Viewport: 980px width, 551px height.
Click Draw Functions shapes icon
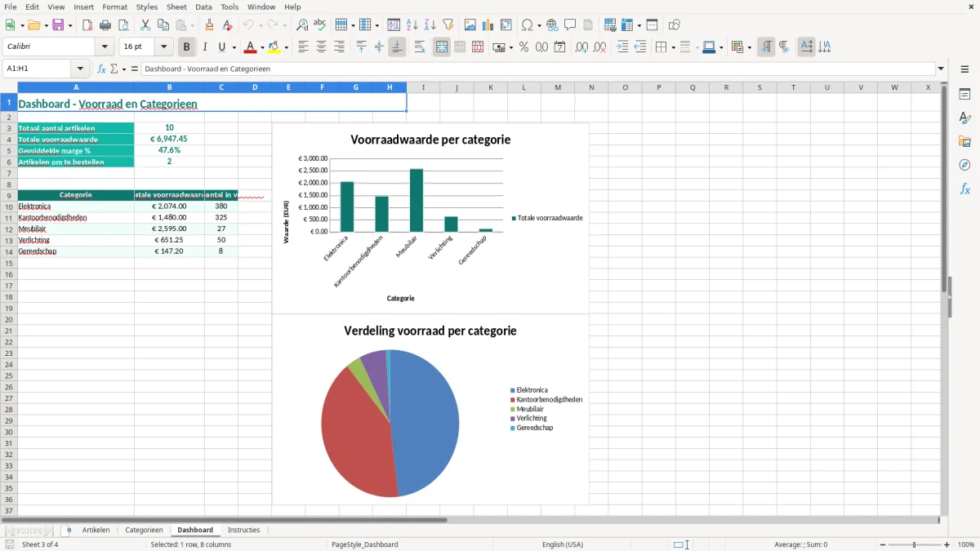coord(675,25)
